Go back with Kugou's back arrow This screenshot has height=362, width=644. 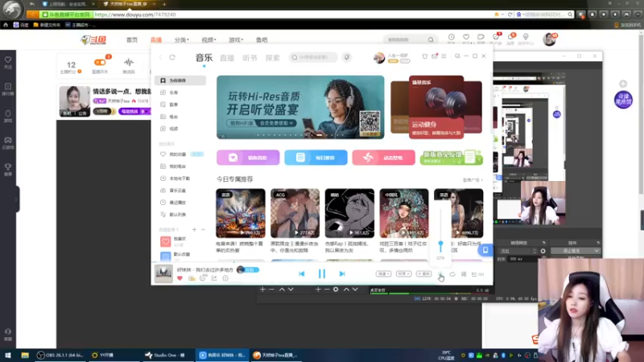click(x=160, y=57)
